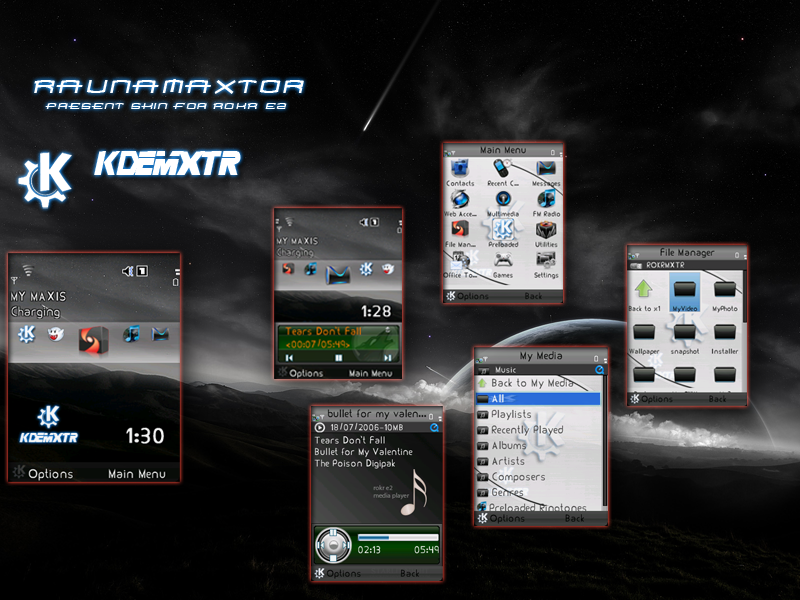The height and width of the screenshot is (600, 800).
Task: Click envelope mail shortcut on large home screen
Action: pyautogui.click(x=160, y=334)
